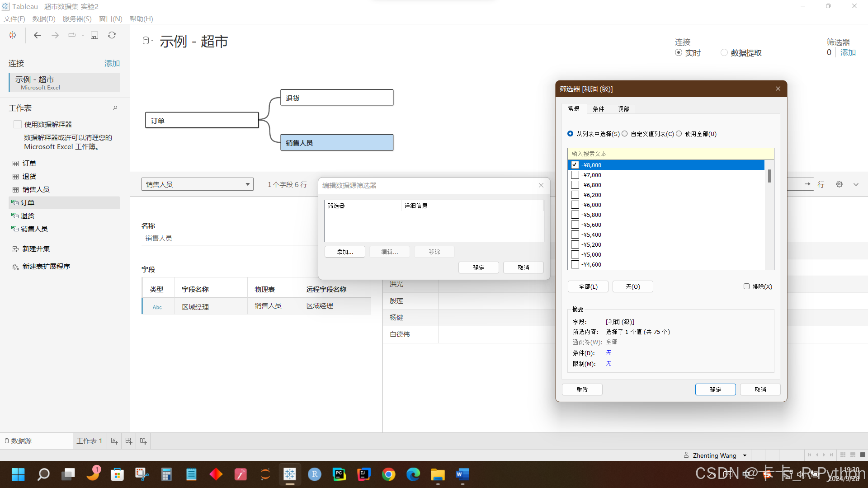
Task: Open the 文件(F) menu
Action: coord(14,19)
